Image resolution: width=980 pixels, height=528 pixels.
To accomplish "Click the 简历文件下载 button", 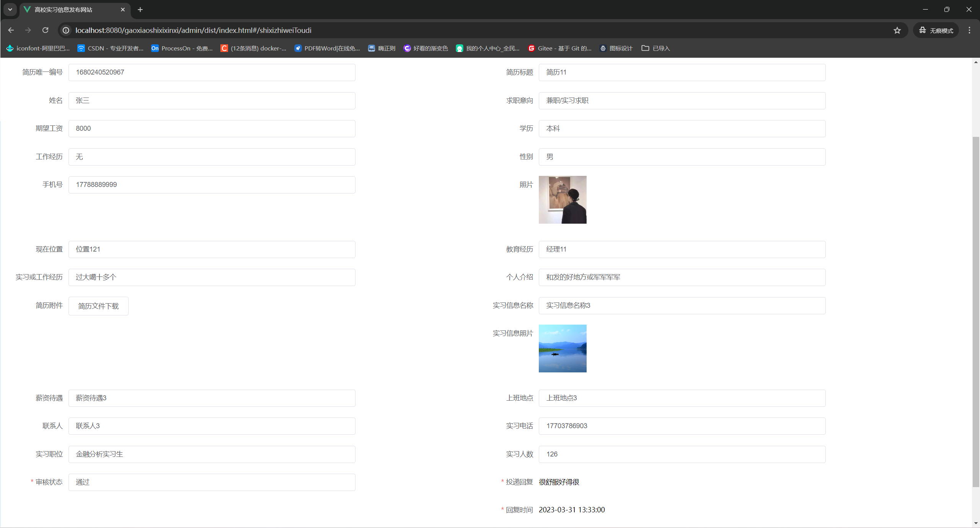I will (98, 306).
